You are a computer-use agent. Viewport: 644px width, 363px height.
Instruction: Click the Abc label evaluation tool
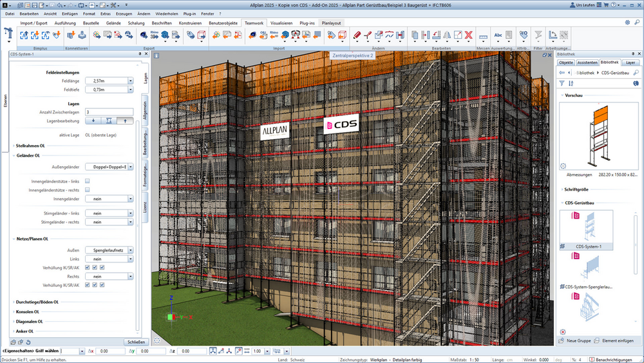[498, 35]
